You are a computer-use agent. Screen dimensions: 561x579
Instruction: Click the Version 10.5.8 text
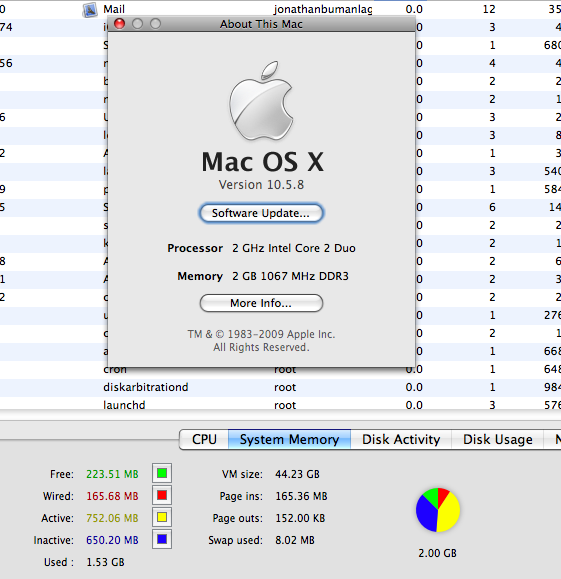click(x=261, y=185)
